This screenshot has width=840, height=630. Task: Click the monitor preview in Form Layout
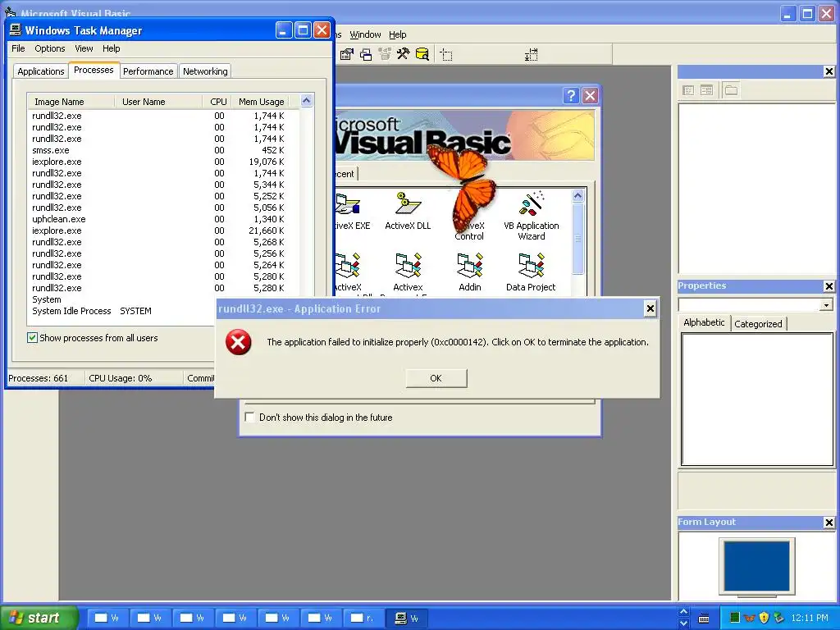[x=756, y=566]
